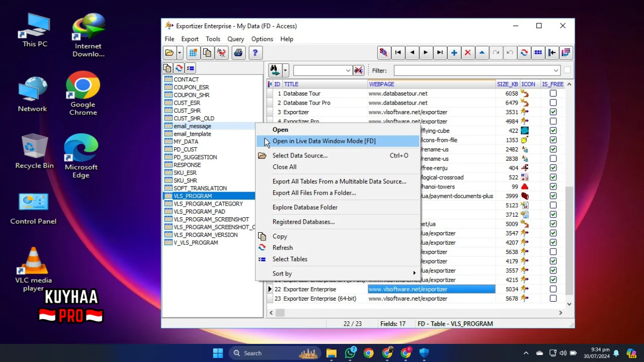Click the print toolbar icon
The height and width of the screenshot is (362, 644).
tap(238, 53)
